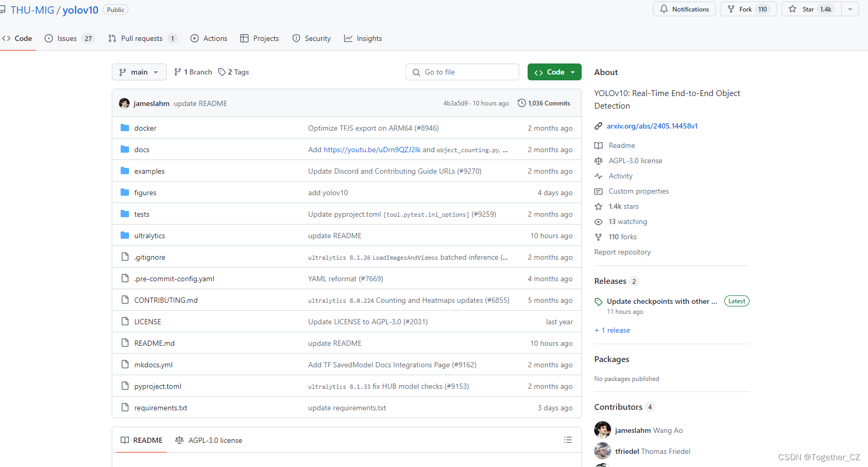
Task: Click the + 1 release link
Action: point(612,330)
